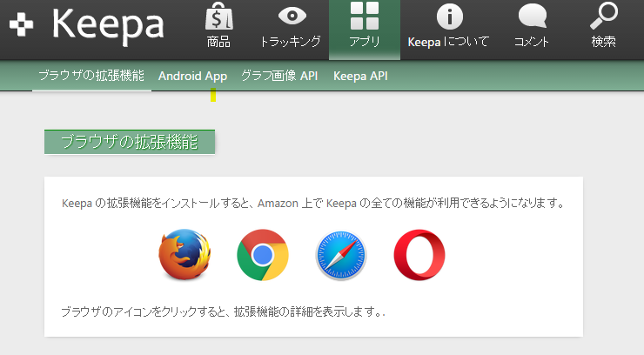Viewport: 644px width, 355px height.
Task: Open Keepa について info icon
Action: point(448,27)
